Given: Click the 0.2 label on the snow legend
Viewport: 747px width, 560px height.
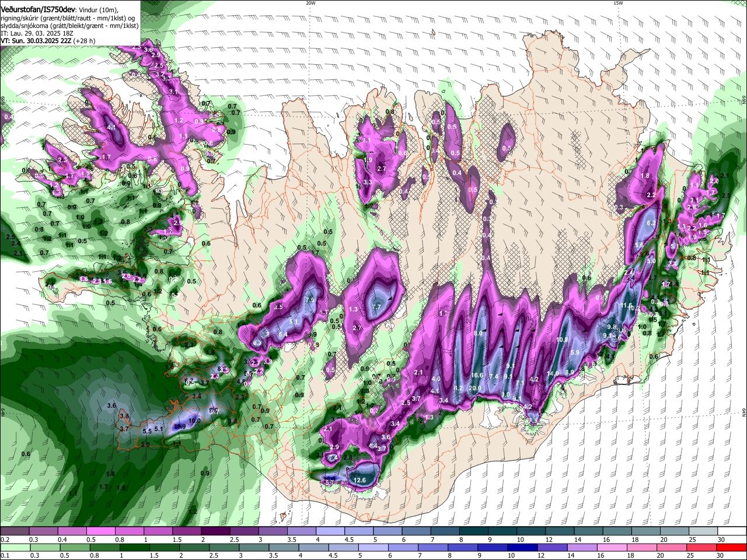Looking at the screenshot, I should [5, 540].
